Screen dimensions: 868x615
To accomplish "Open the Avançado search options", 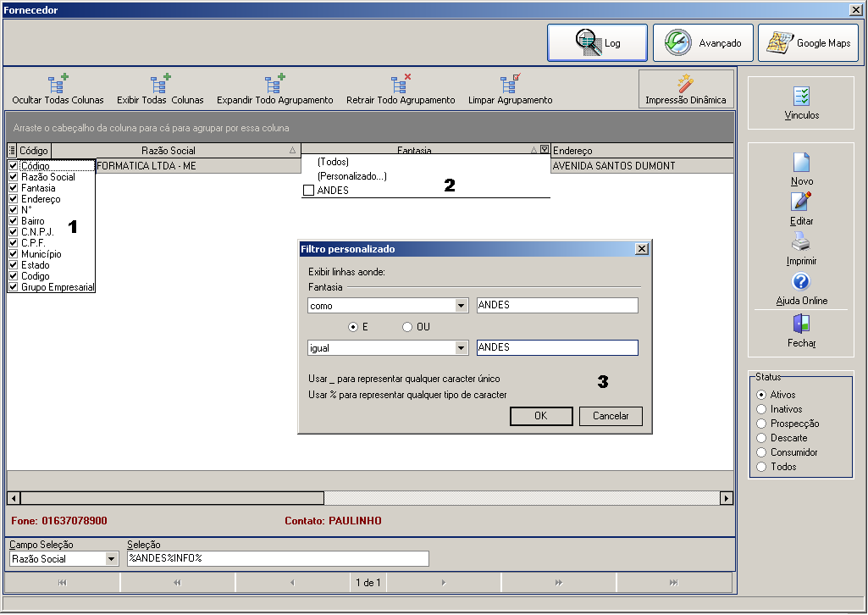I will (703, 42).
